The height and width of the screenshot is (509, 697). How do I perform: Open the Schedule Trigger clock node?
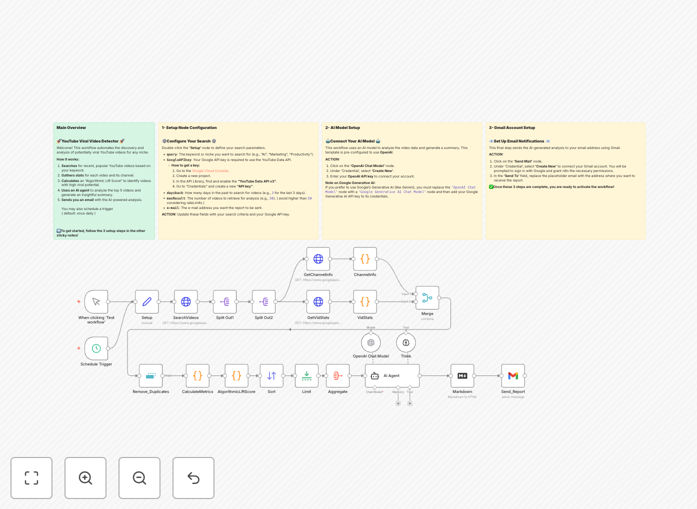pyautogui.click(x=96, y=349)
